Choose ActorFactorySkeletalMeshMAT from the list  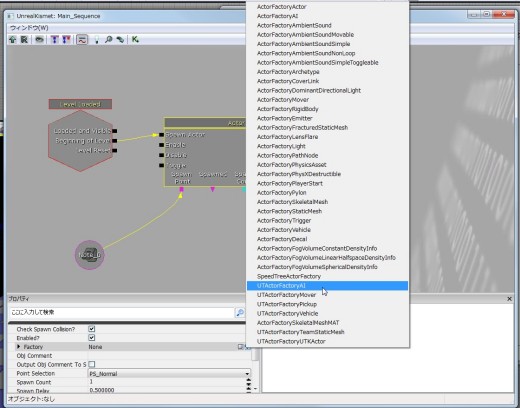click(327, 323)
